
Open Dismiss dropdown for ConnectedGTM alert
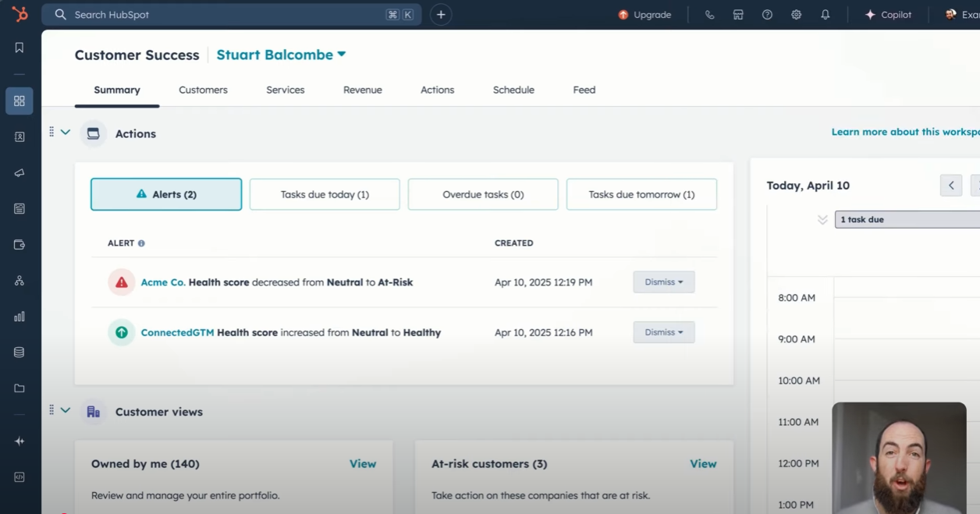point(664,332)
